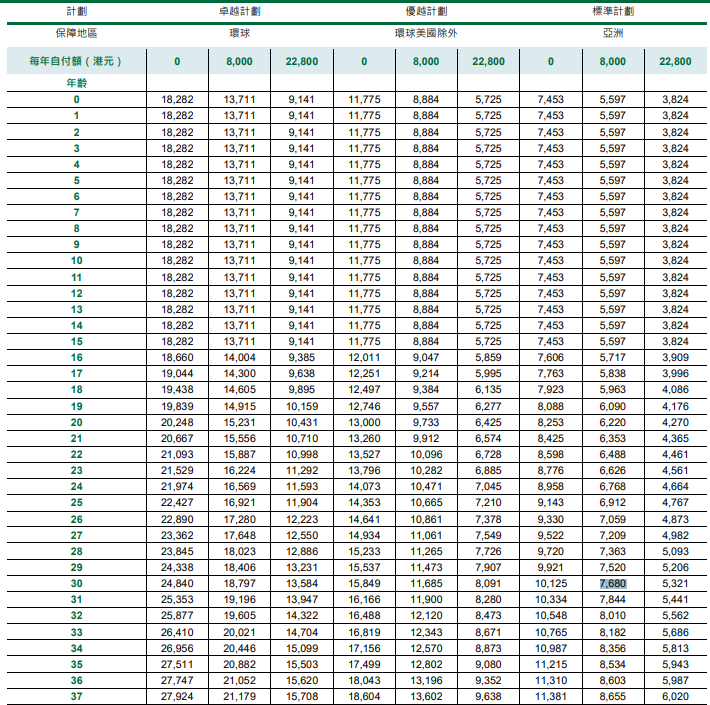This screenshot has width=710, height=705.
Task: Click value 4,270 in age 20 row
Action: tap(675, 422)
